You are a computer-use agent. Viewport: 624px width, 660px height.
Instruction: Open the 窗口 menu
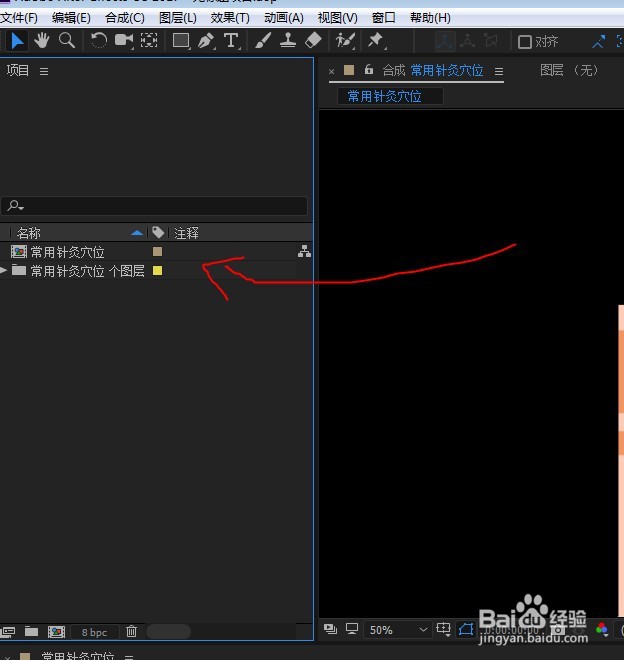384,18
